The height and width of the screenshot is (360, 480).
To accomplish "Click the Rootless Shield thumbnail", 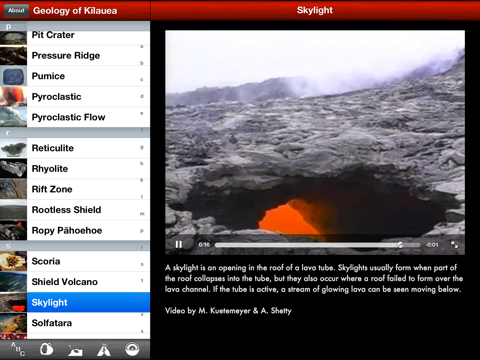I will point(13,210).
